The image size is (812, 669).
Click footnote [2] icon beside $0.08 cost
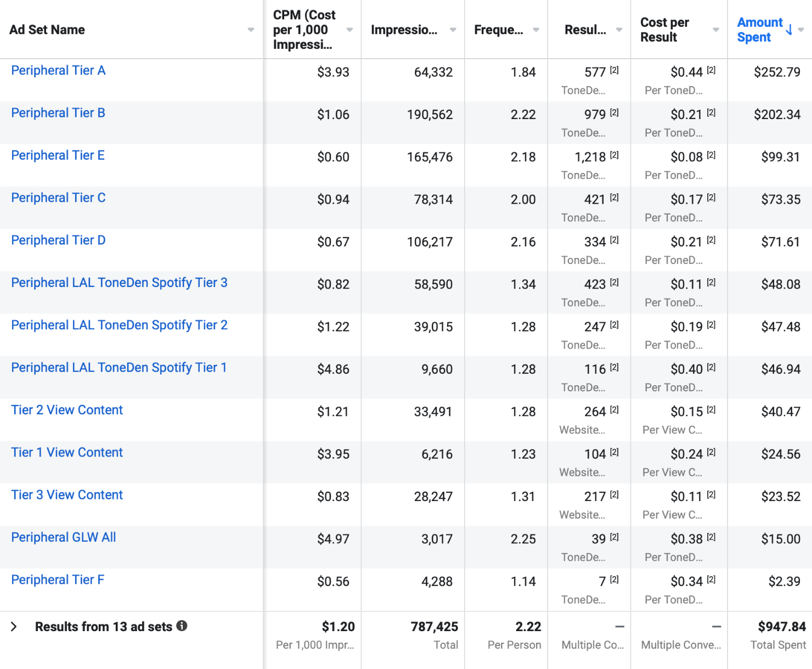pyautogui.click(x=711, y=155)
